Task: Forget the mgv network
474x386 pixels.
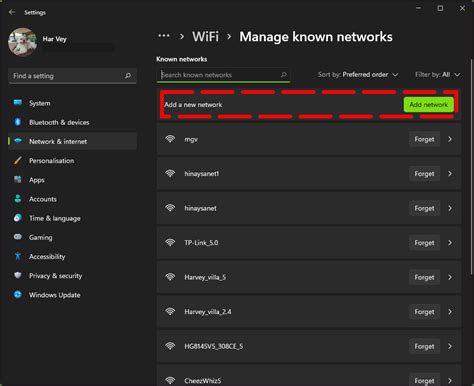Action: coord(424,139)
